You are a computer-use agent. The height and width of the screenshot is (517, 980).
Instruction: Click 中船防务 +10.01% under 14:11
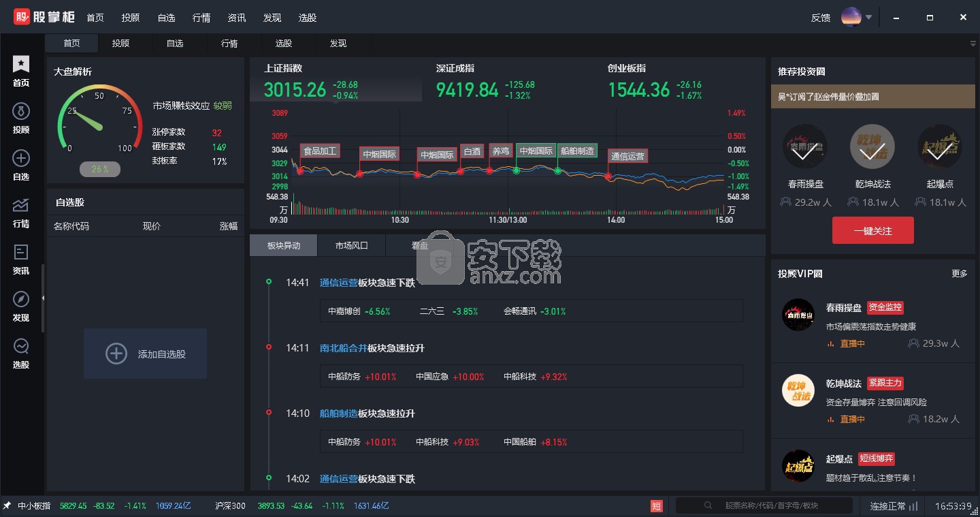pos(362,377)
